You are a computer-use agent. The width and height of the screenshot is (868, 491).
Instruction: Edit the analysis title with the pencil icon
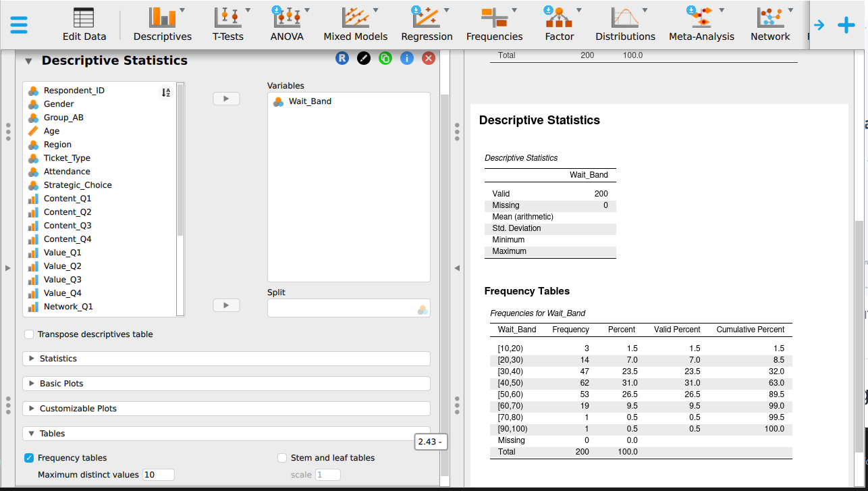[x=364, y=59]
